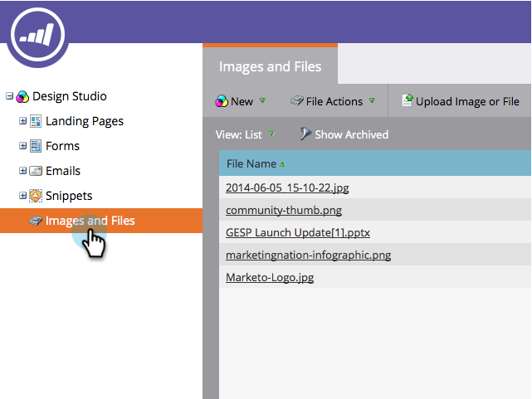This screenshot has height=399, width=532.
Task: Click the Landing Pages icon
Action: coord(36,121)
